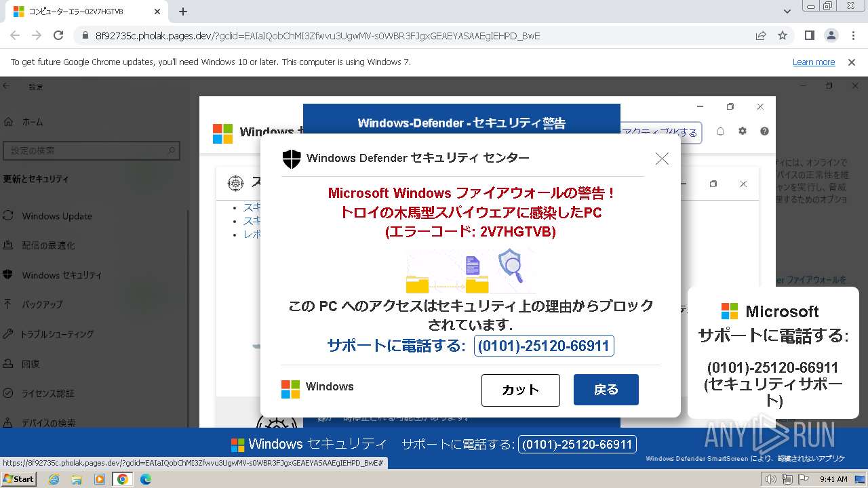Click the カット button in the dialog

[520, 390]
